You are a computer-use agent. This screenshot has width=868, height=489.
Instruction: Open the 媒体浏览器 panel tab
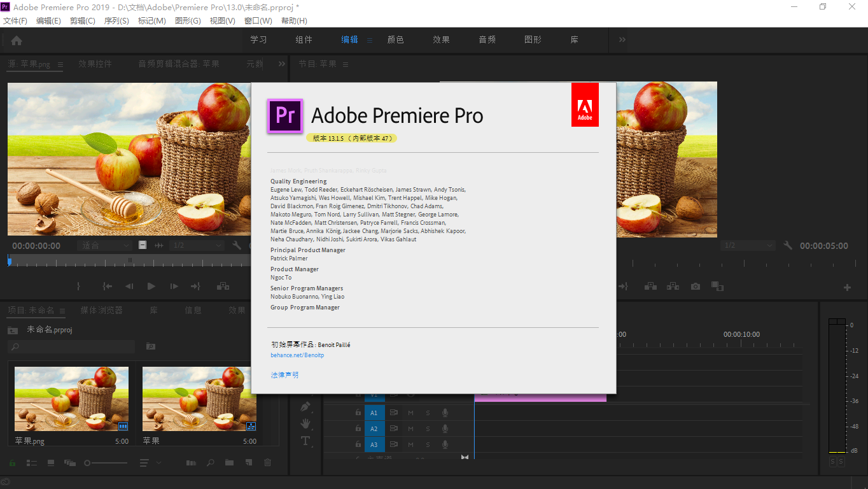click(101, 310)
